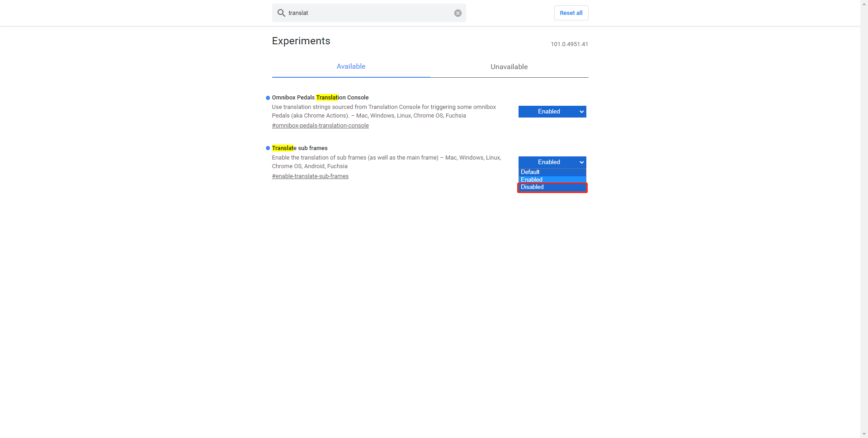
Task: Click the scrollbar down arrow
Action: [x=864, y=434]
